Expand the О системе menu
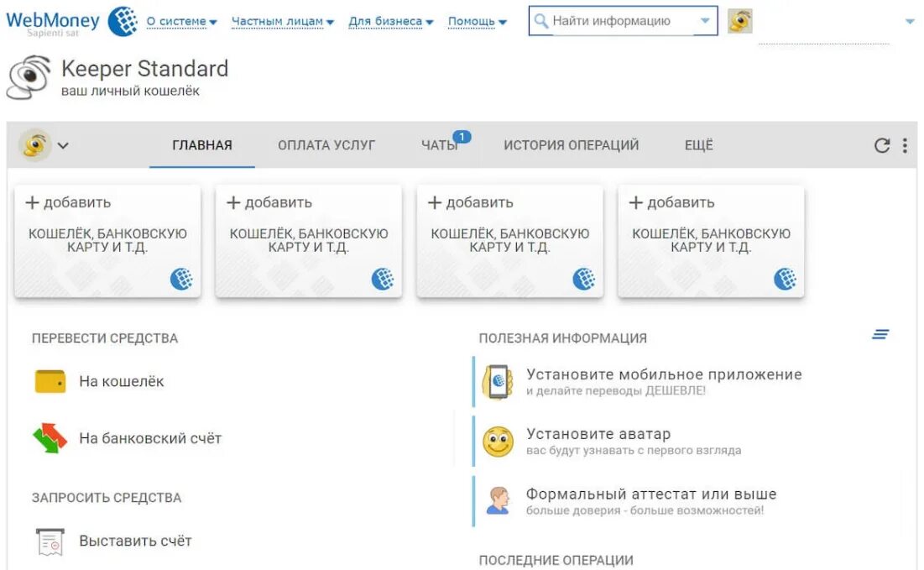Screen dimensions: 924x570 (181, 22)
